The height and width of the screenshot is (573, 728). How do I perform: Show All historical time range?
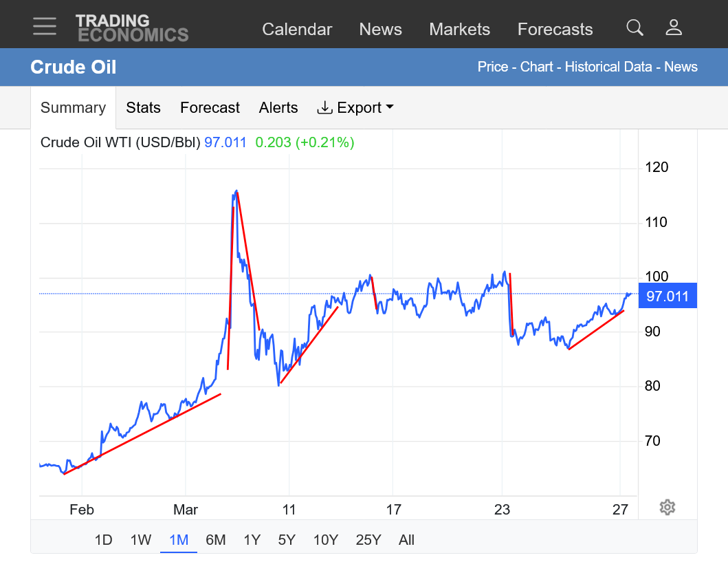point(406,540)
